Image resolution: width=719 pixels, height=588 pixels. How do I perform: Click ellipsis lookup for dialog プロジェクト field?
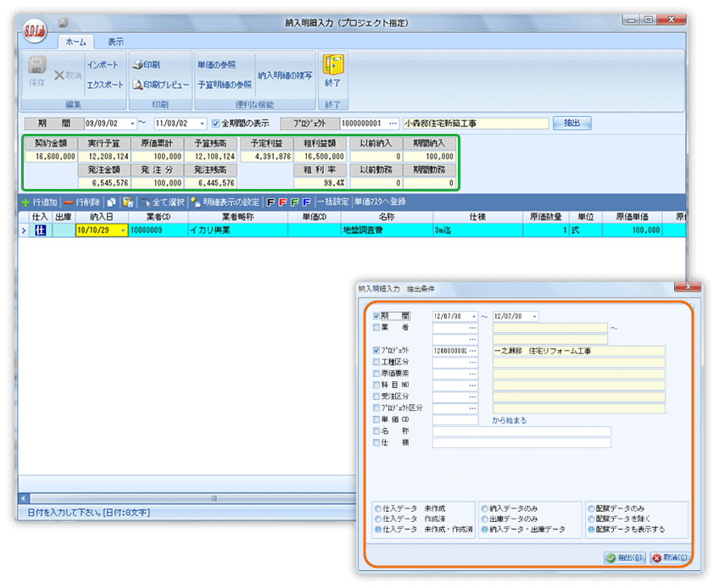pyautogui.click(x=473, y=351)
